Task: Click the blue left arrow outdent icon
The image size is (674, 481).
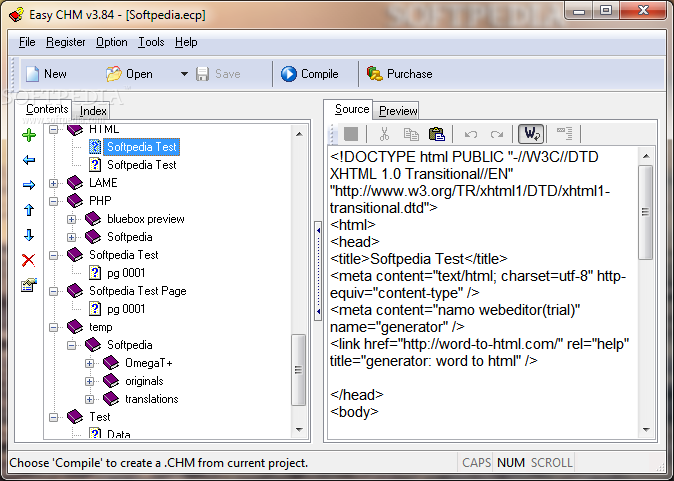Action: [x=29, y=160]
